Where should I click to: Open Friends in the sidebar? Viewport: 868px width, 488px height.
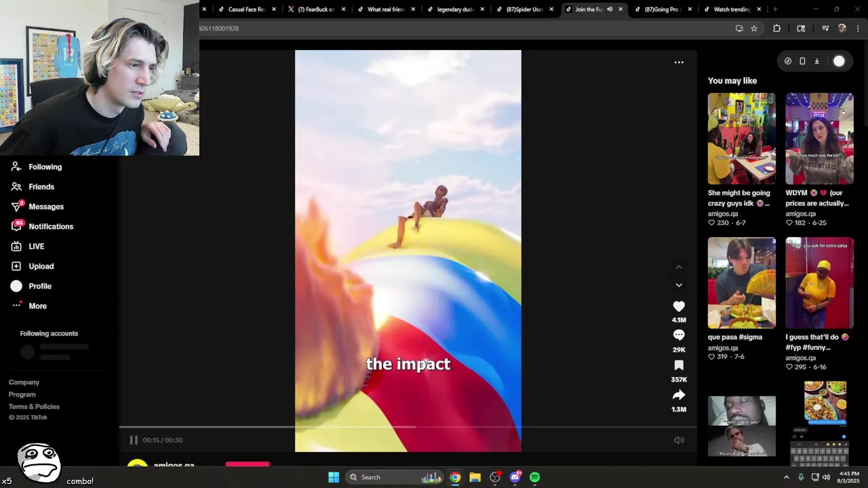point(41,186)
